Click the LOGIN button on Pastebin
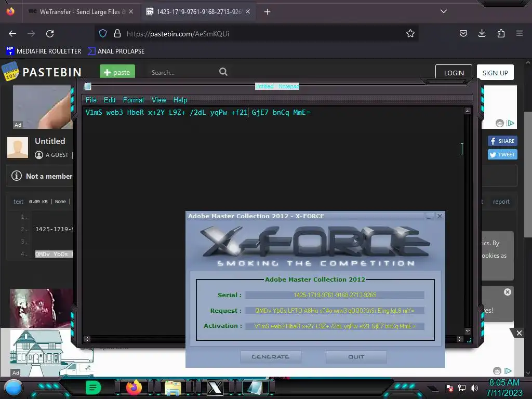 (454, 73)
